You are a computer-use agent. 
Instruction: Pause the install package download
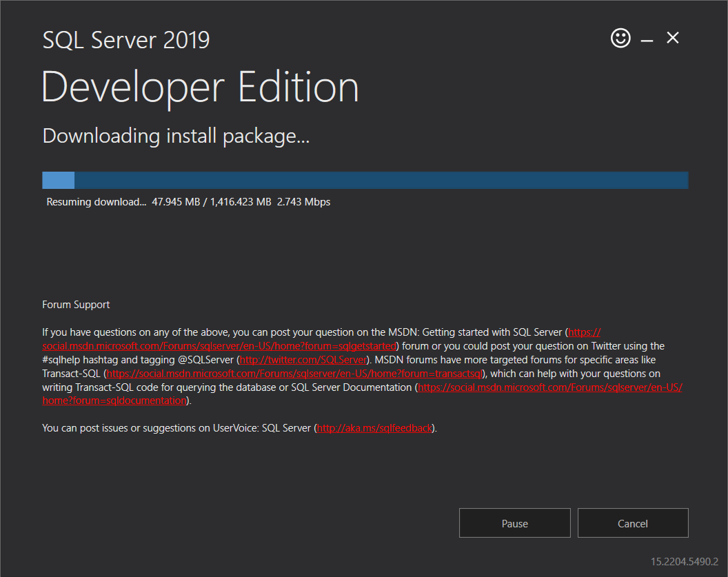[x=514, y=523]
